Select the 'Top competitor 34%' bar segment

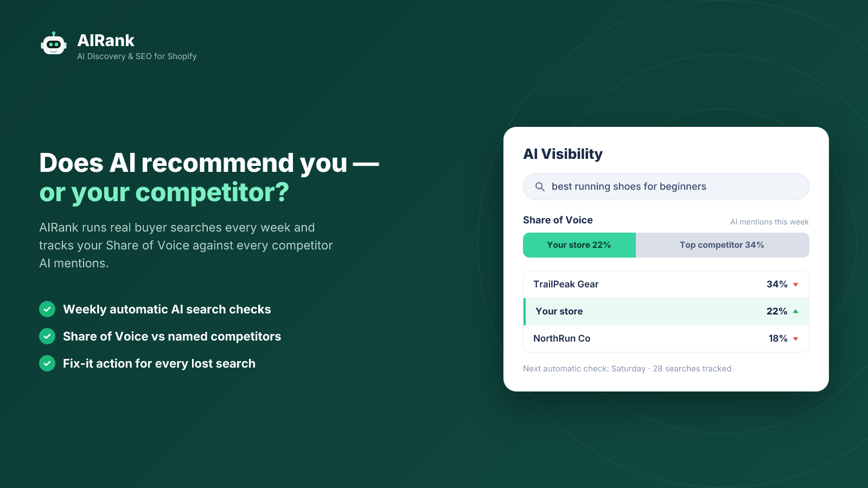click(723, 245)
